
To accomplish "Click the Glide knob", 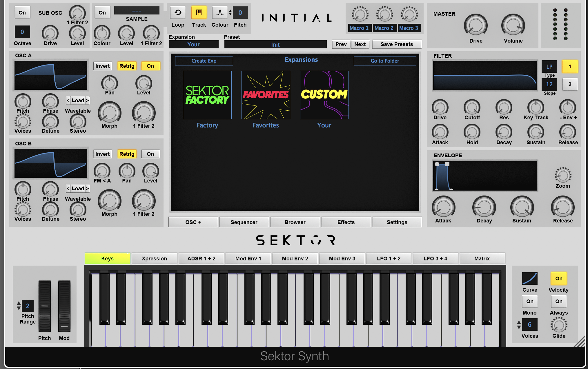I will click(x=559, y=325).
